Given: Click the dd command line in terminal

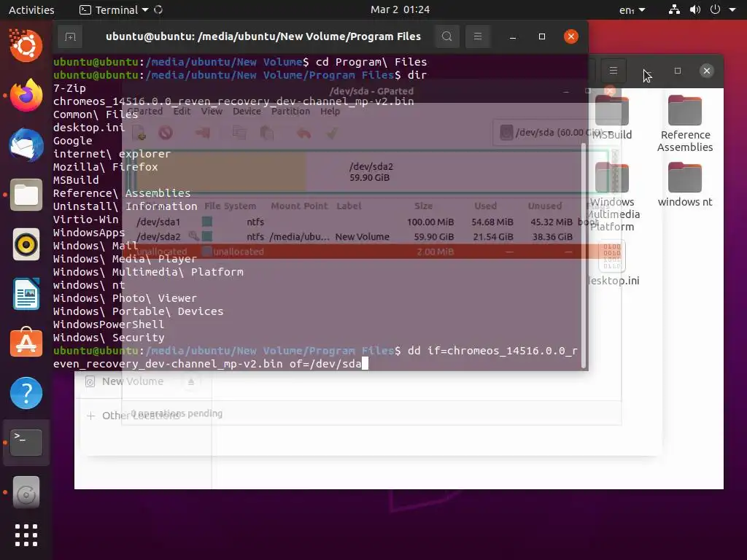Looking at the screenshot, I should pyautogui.click(x=315, y=357).
